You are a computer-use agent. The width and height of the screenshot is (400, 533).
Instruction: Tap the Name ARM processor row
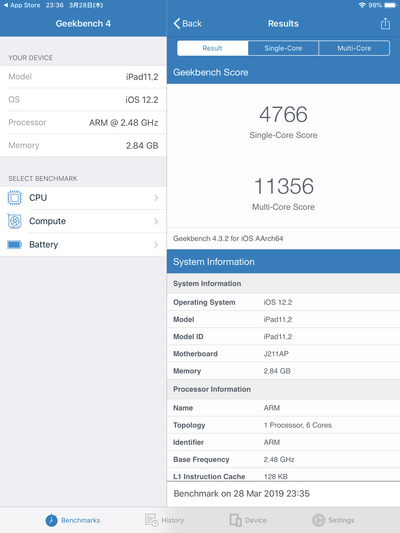(283, 408)
